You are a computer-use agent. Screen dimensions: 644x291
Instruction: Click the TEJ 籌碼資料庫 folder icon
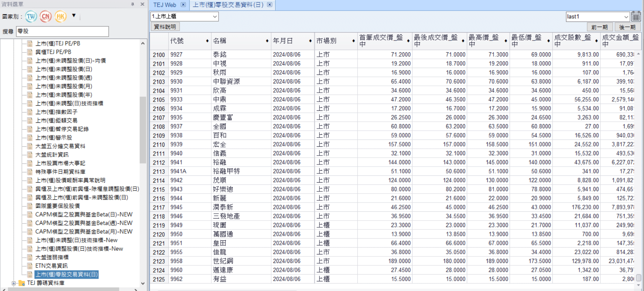pos(22,283)
